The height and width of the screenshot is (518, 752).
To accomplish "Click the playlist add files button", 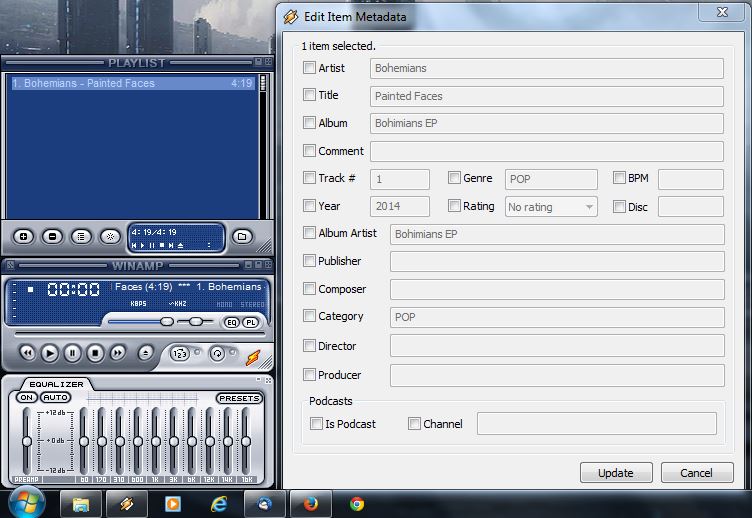I will [x=24, y=236].
